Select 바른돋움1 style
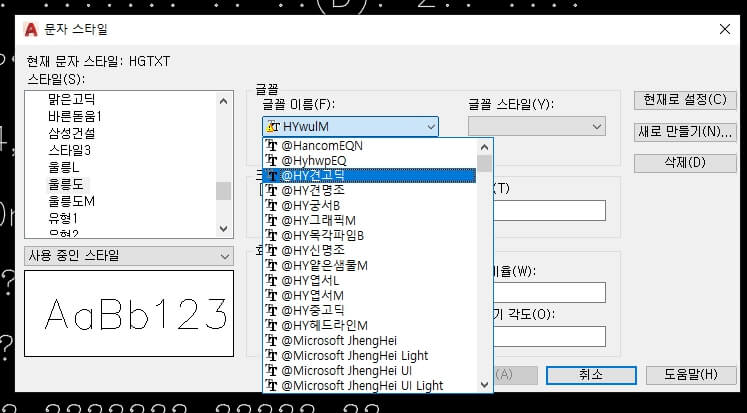This screenshot has height=413, width=747. pyautogui.click(x=75, y=117)
